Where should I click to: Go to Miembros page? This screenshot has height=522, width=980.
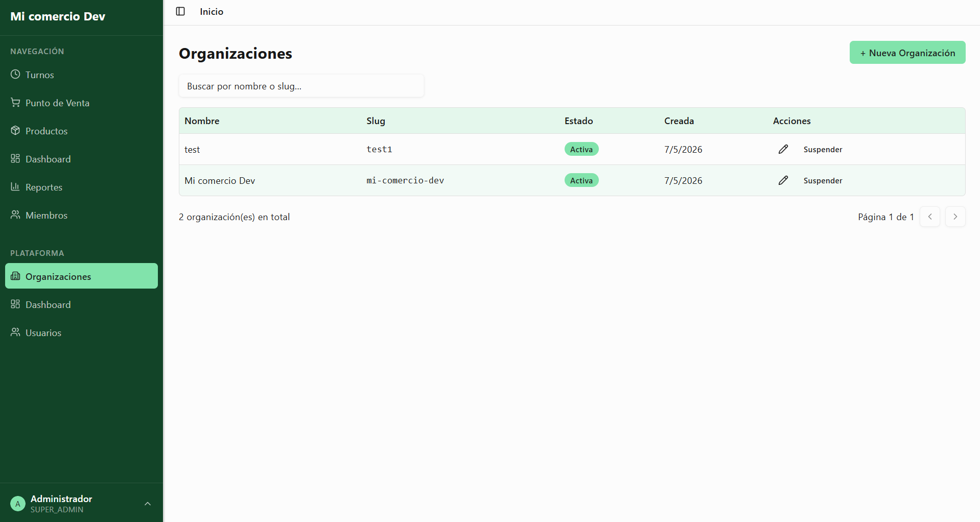(x=82, y=215)
